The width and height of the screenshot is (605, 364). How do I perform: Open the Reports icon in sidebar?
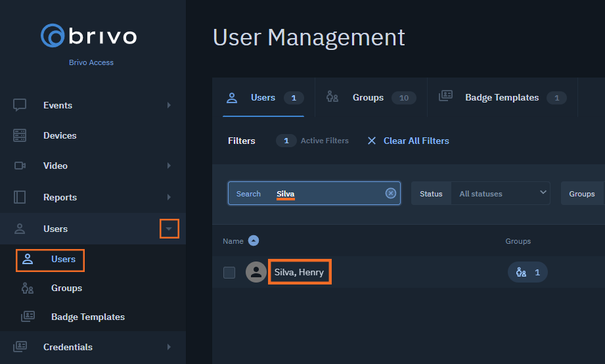pyautogui.click(x=20, y=197)
